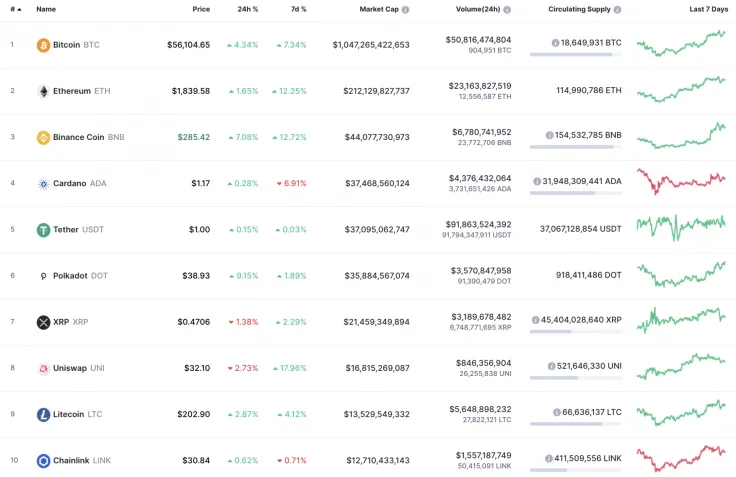This screenshot has height=477, width=736.
Task: Open the Volume(24h) header info icon
Action: pos(507,9)
